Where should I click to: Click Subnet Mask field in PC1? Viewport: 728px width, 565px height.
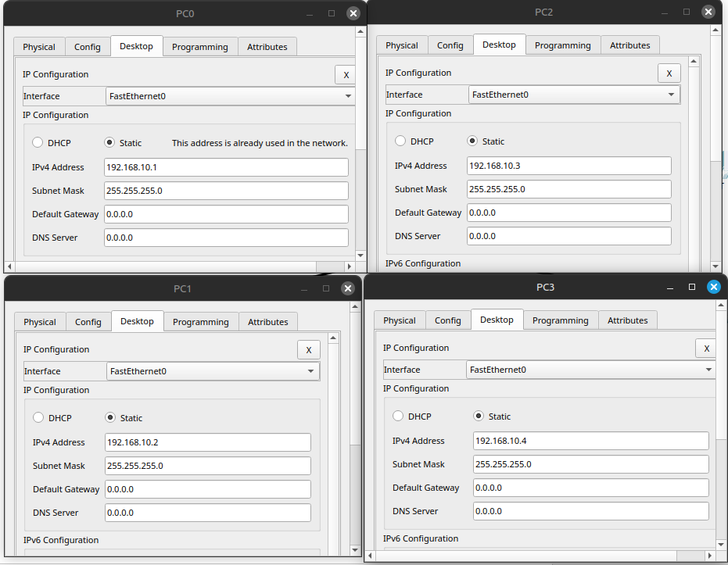coord(208,466)
